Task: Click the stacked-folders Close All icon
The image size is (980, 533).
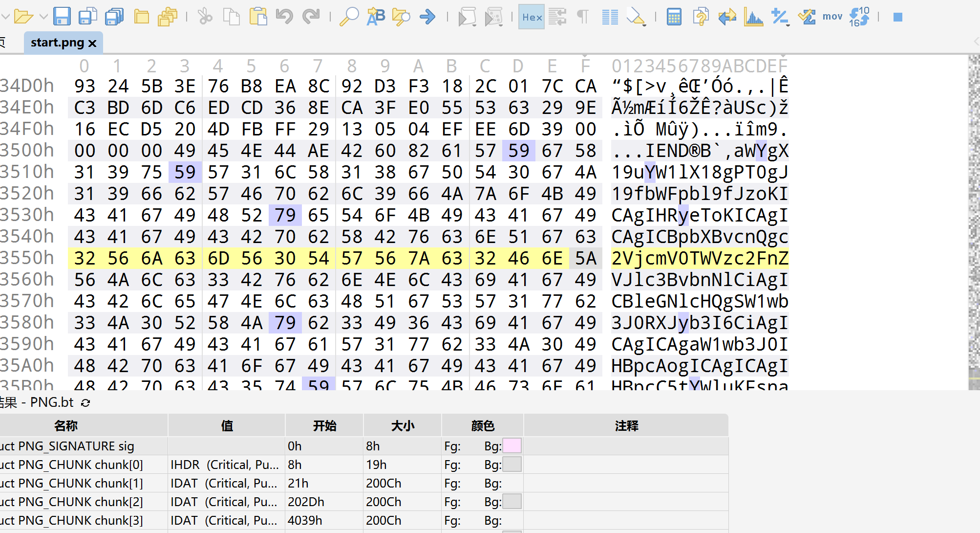Action: 168,17
